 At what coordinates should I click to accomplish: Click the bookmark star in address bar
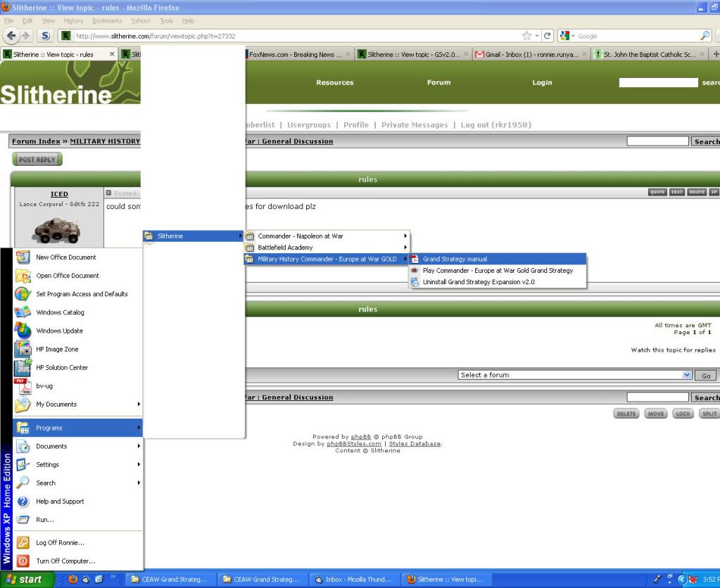(x=526, y=36)
